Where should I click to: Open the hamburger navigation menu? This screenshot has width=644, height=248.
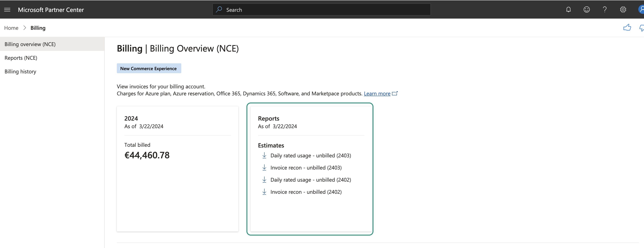tap(7, 9)
